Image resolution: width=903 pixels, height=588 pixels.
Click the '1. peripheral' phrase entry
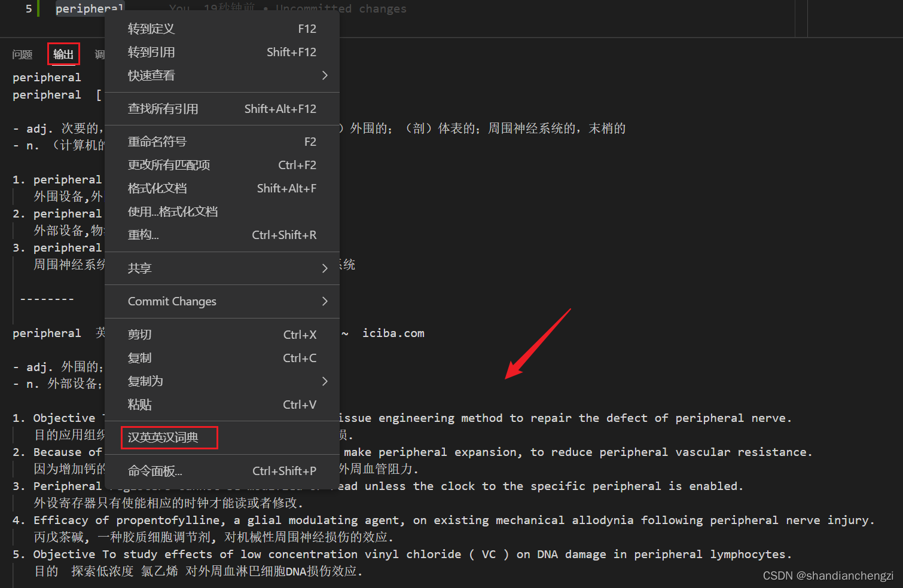click(x=57, y=179)
